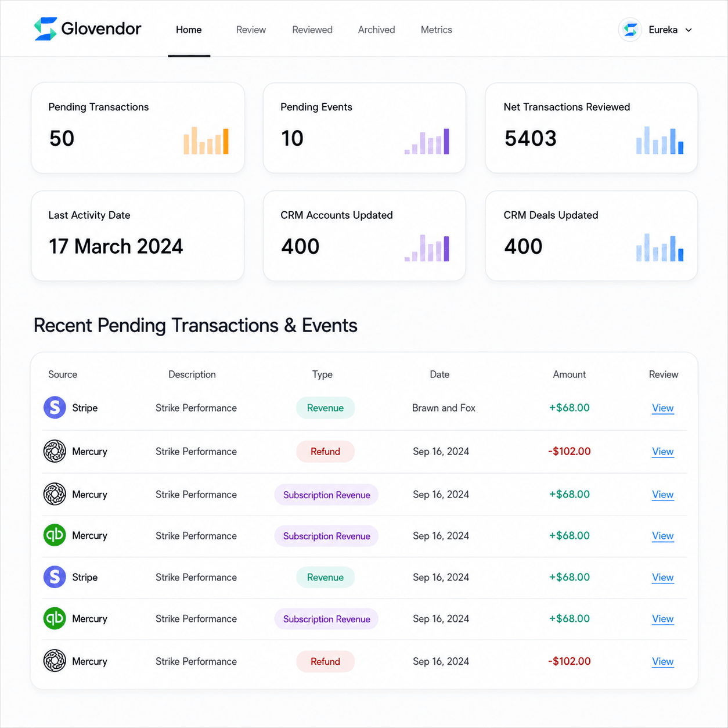Open View link for Sep 16 Stripe row

tap(662, 578)
